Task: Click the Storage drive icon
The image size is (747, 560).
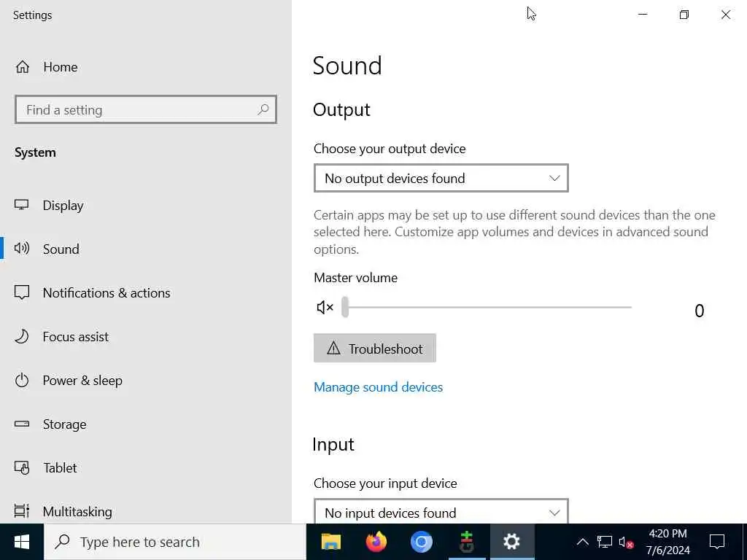Action: coord(22,424)
